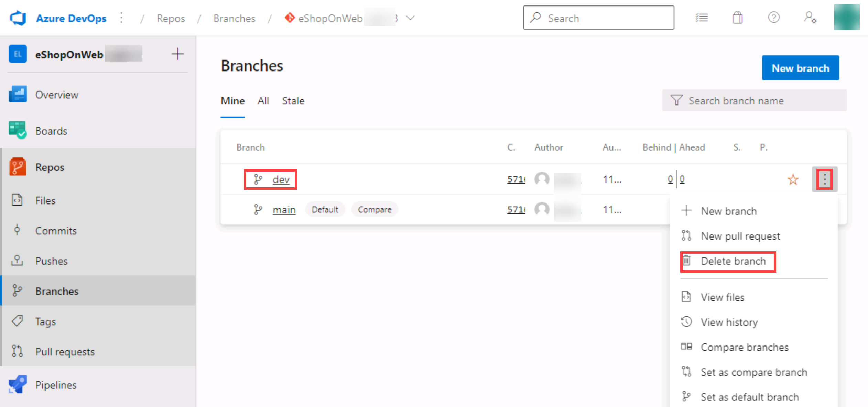Switch to the All tab
Image resolution: width=868 pixels, height=407 pixels.
coord(263,101)
